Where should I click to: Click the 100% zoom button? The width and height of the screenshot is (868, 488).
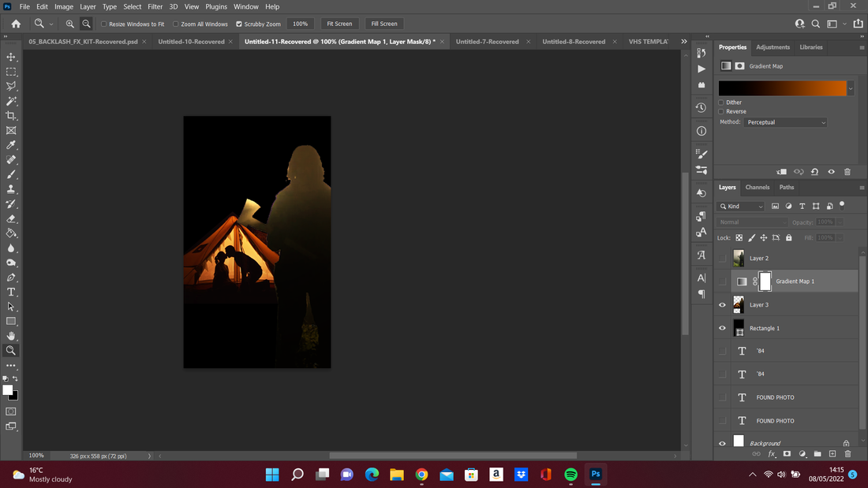pos(300,24)
